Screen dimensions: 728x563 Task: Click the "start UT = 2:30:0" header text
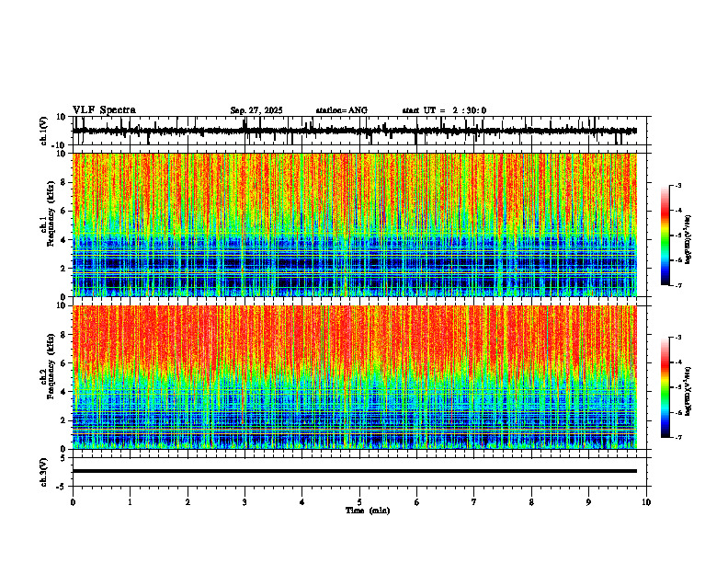click(x=444, y=110)
